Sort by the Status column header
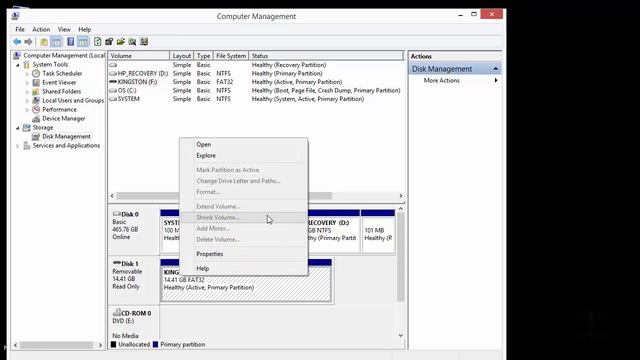Image resolution: width=640 pixels, height=360 pixels. coord(326,56)
